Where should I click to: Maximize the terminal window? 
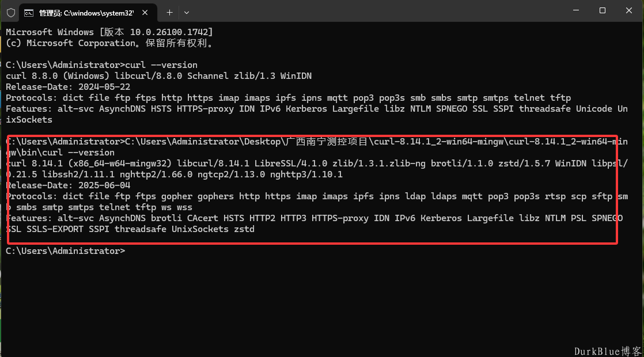tap(602, 11)
